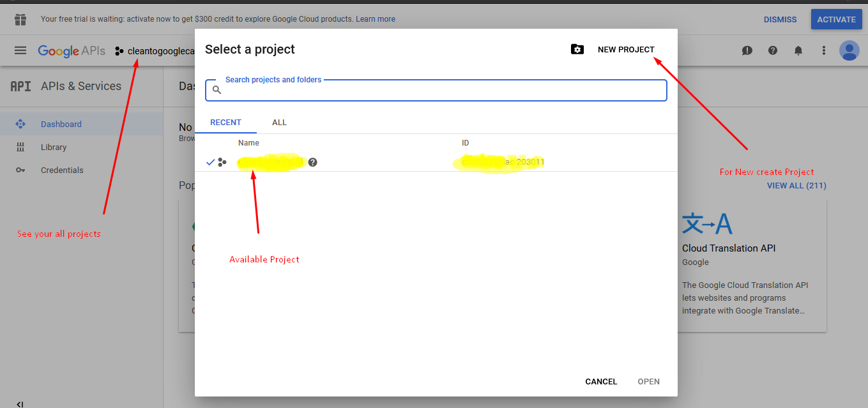Open the hamburger navigation menu
Image resolution: width=868 pixels, height=408 pixels.
tap(20, 50)
